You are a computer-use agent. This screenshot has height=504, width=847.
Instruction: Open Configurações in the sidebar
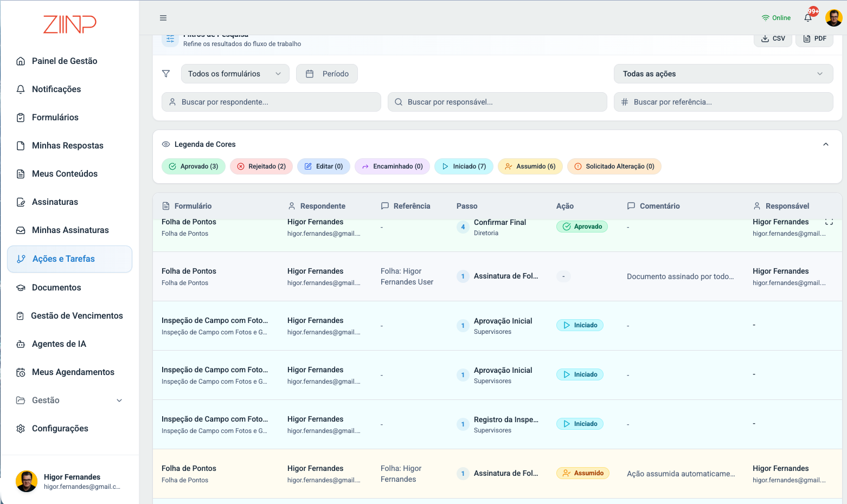coord(69,428)
